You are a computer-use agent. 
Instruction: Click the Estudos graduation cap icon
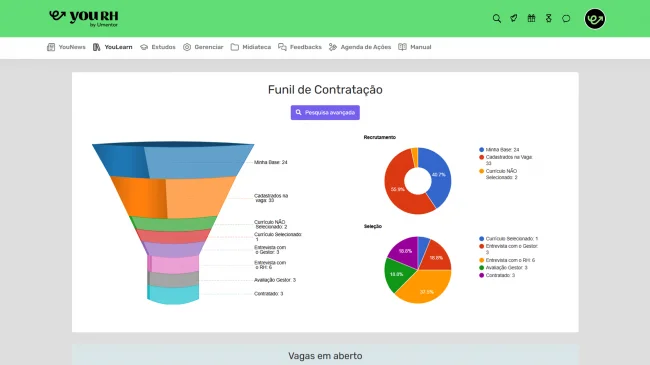(x=144, y=47)
